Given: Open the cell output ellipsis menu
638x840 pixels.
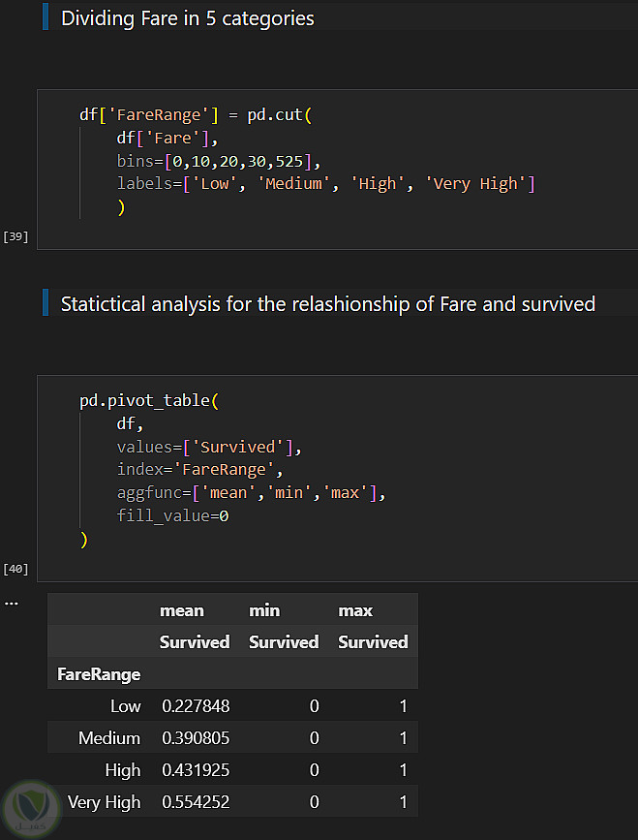Looking at the screenshot, I should [x=11, y=602].
